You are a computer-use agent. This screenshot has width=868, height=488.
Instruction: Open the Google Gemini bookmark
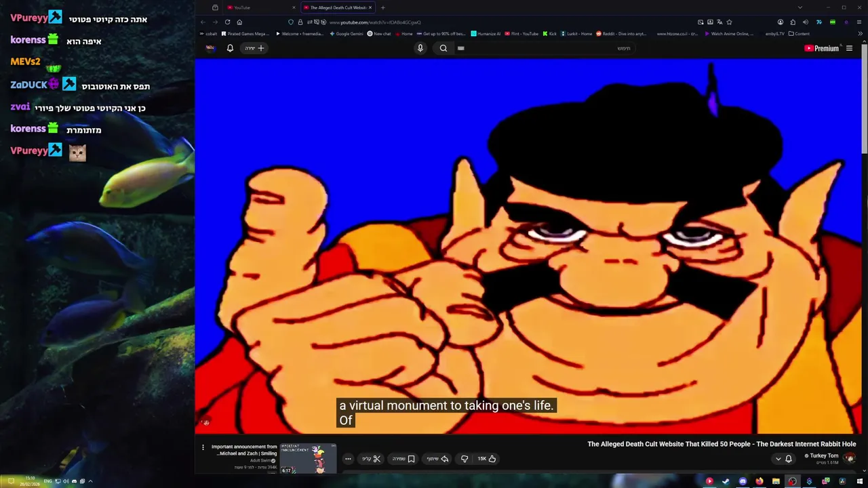click(x=347, y=33)
